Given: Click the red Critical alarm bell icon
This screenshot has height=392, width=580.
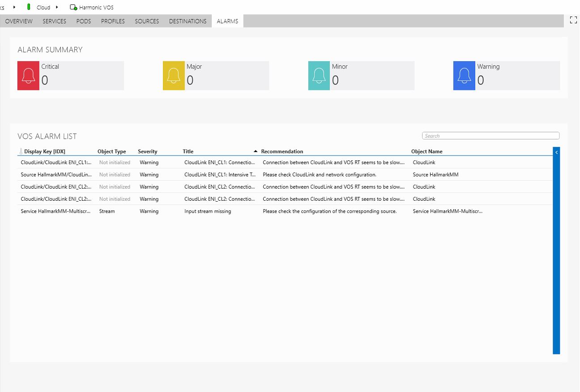Looking at the screenshot, I should click(x=28, y=76).
